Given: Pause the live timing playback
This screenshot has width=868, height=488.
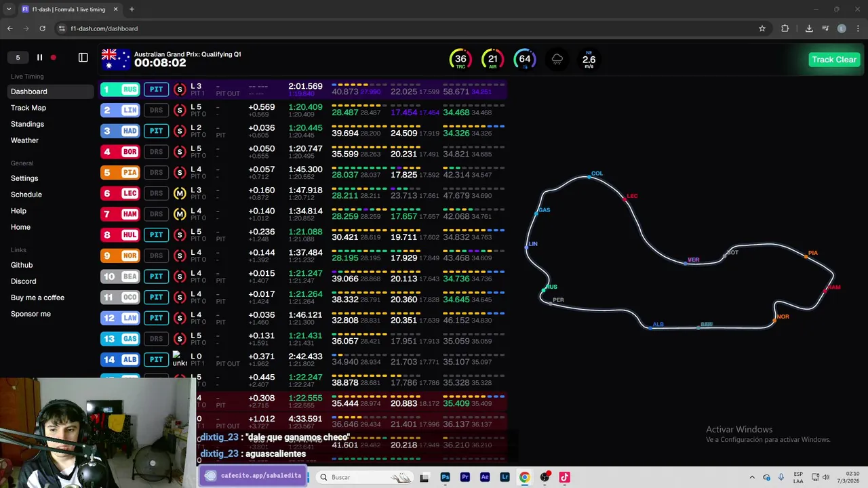Looking at the screenshot, I should click(39, 58).
